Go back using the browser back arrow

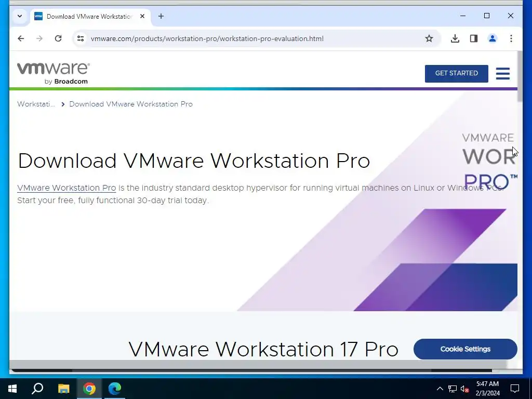pyautogui.click(x=21, y=38)
